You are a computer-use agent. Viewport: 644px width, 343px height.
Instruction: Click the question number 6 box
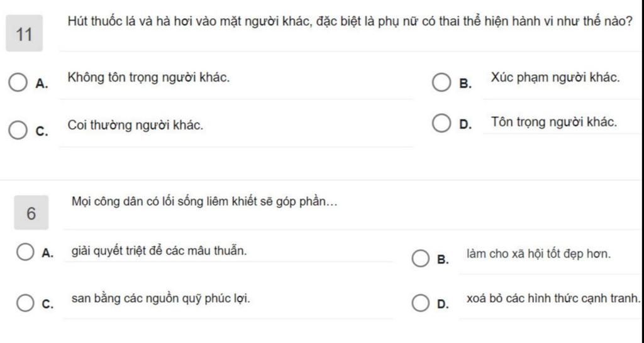click(31, 212)
